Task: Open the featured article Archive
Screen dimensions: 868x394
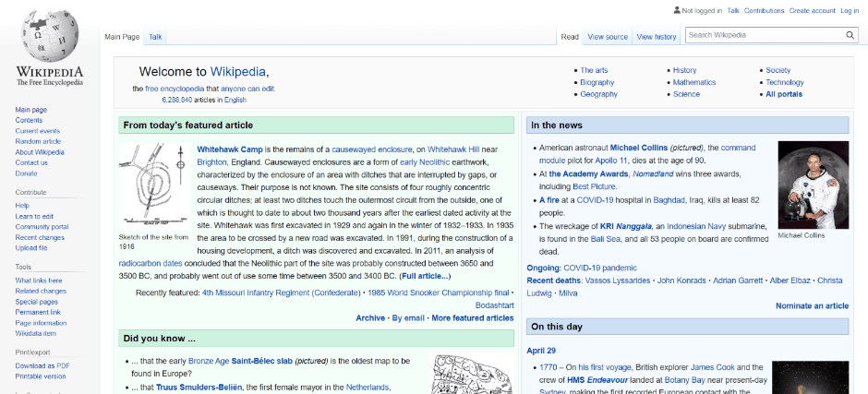Action: (x=370, y=318)
